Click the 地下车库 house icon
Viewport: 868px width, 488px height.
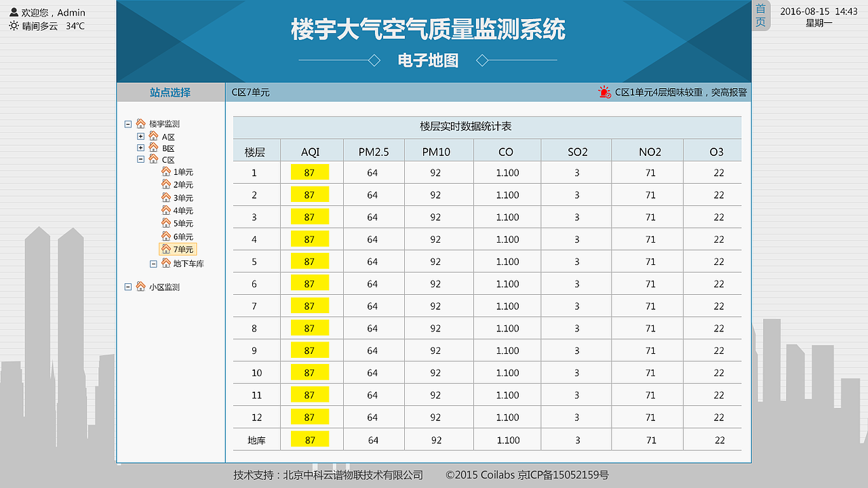pos(166,263)
